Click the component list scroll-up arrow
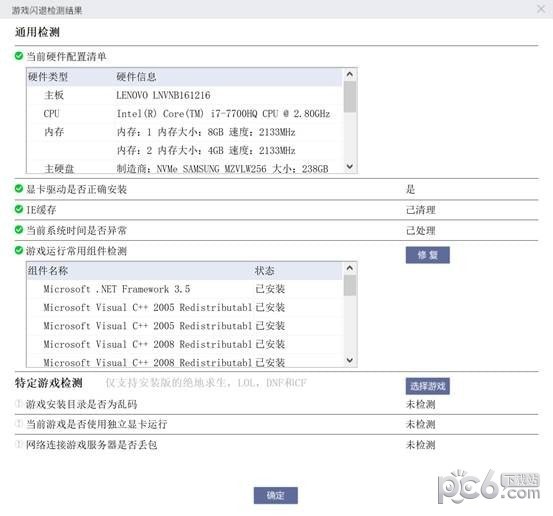 click(x=350, y=268)
